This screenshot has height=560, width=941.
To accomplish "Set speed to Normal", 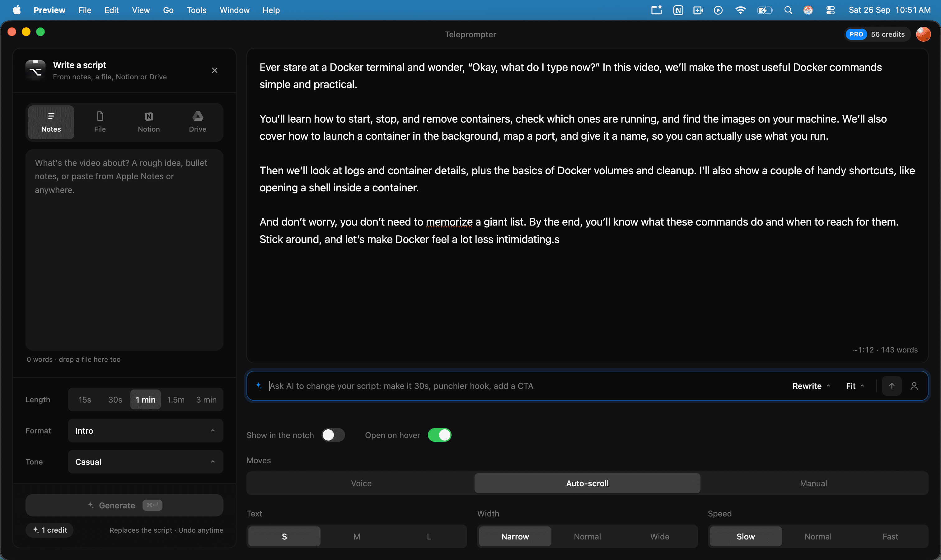I will point(818,536).
